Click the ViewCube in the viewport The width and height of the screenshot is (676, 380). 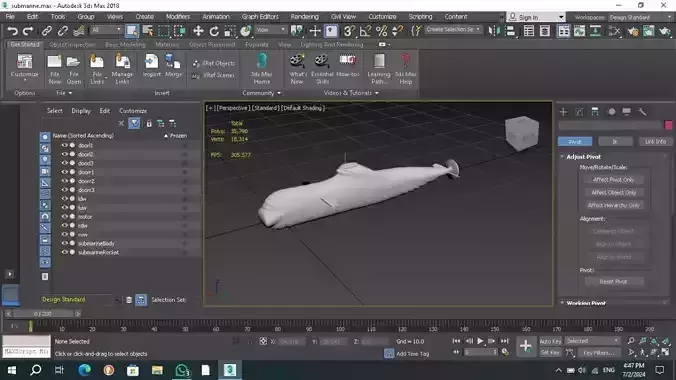522,133
